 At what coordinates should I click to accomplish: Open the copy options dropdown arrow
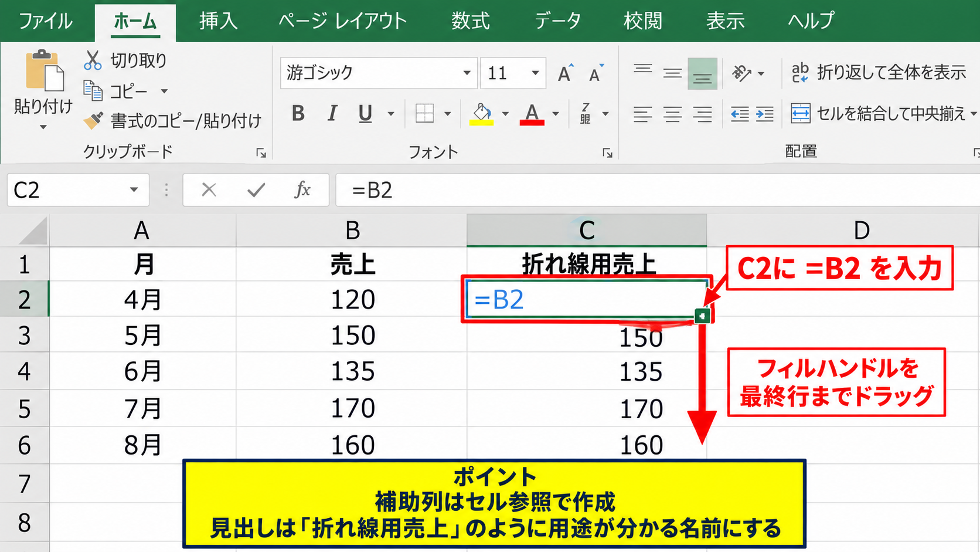[x=164, y=91]
